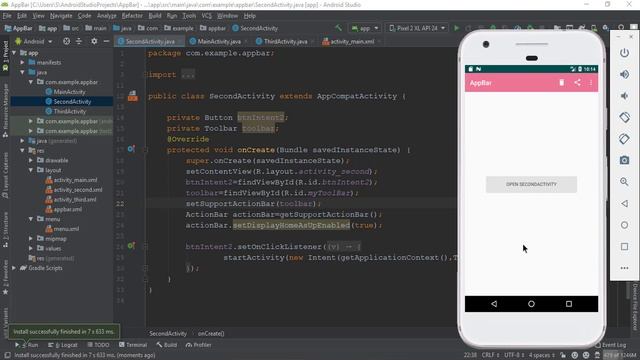Open appbar.xml in layout folder
Screen dimensions: 640x360
coord(67,209)
